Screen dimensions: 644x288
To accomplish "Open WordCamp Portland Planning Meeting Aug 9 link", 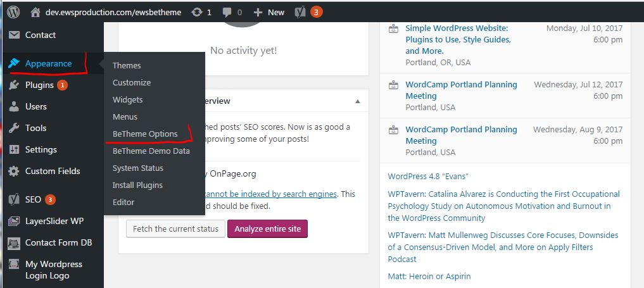I will click(461, 135).
